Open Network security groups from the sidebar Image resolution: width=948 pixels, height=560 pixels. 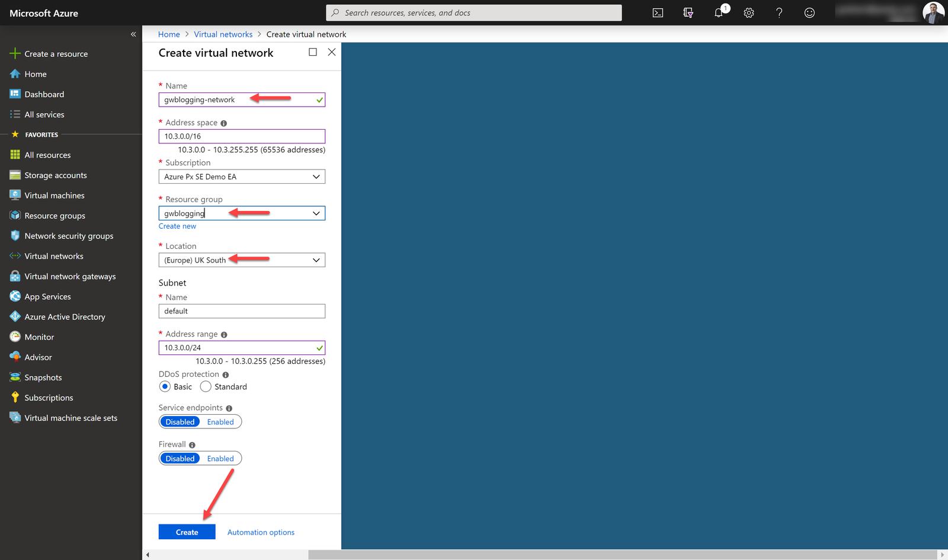69,235
